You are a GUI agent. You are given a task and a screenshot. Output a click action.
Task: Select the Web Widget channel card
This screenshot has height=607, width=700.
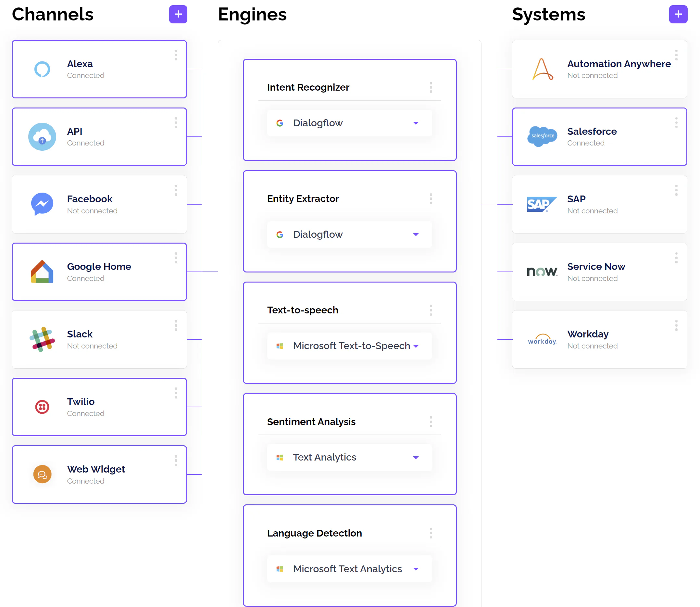pyautogui.click(x=99, y=474)
